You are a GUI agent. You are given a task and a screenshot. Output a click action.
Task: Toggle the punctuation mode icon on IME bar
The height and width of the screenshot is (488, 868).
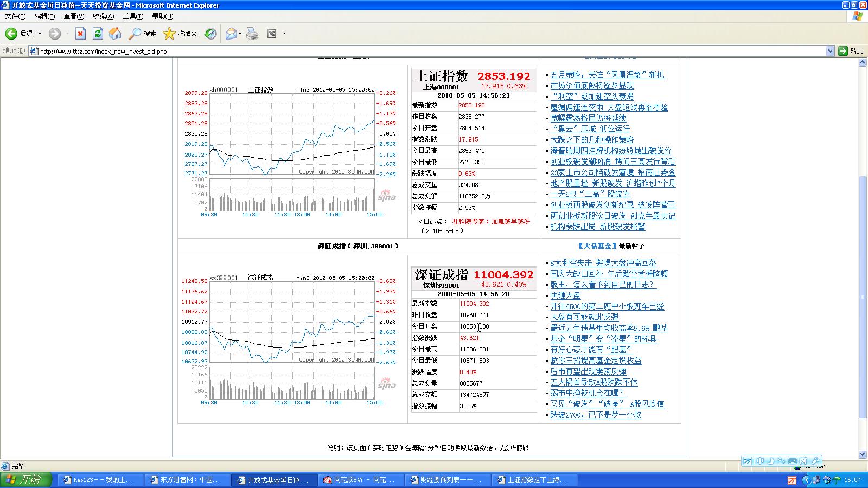click(x=781, y=461)
